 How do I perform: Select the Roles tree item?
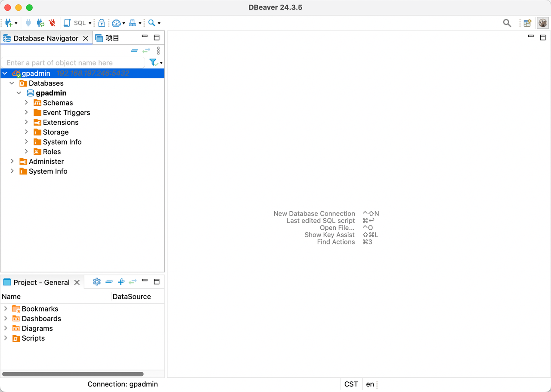[x=52, y=152]
